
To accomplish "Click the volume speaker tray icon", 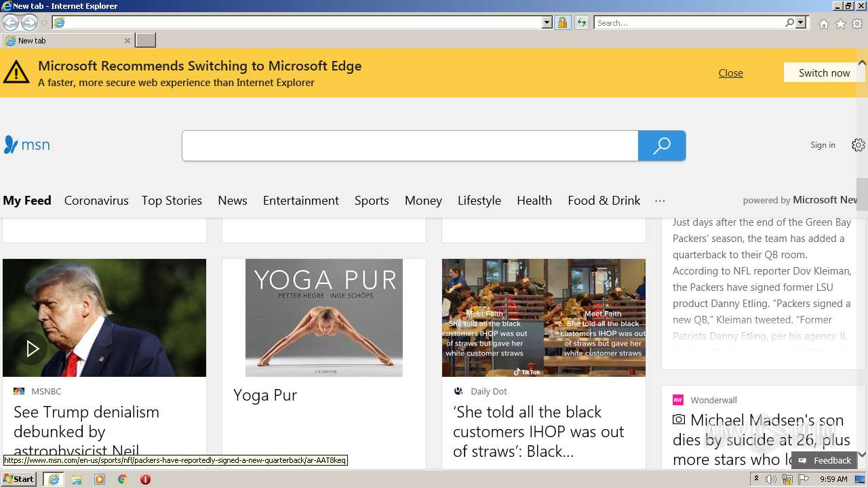I will [x=771, y=479].
